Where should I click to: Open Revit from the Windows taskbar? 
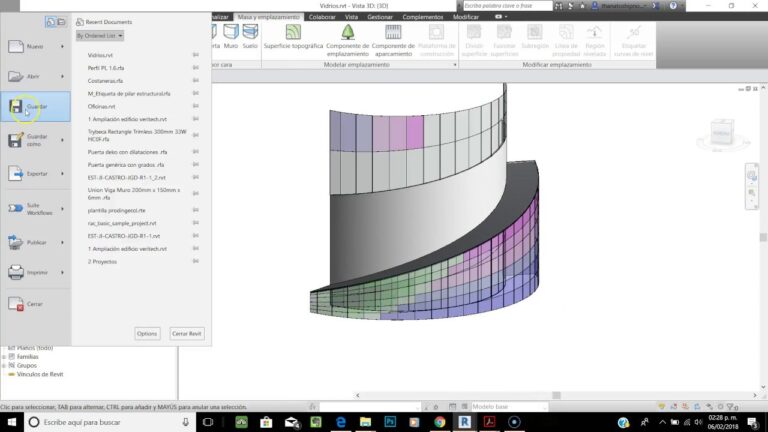click(x=464, y=422)
